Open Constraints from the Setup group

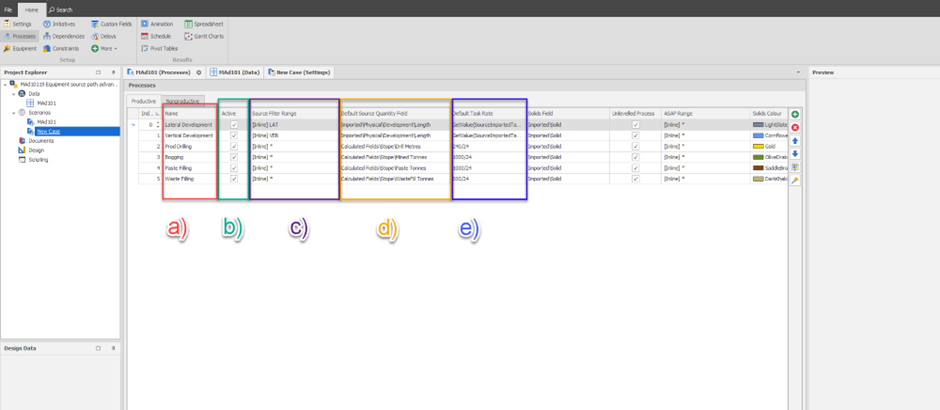(60, 48)
